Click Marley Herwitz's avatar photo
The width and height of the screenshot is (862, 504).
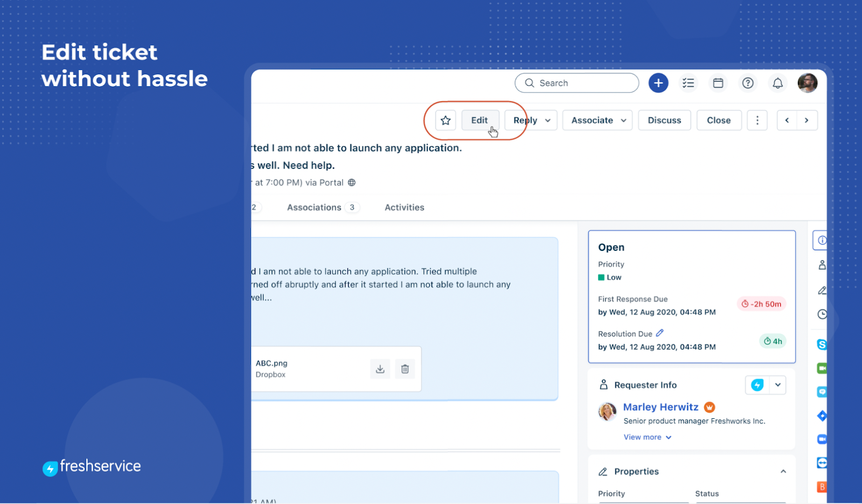[608, 411]
